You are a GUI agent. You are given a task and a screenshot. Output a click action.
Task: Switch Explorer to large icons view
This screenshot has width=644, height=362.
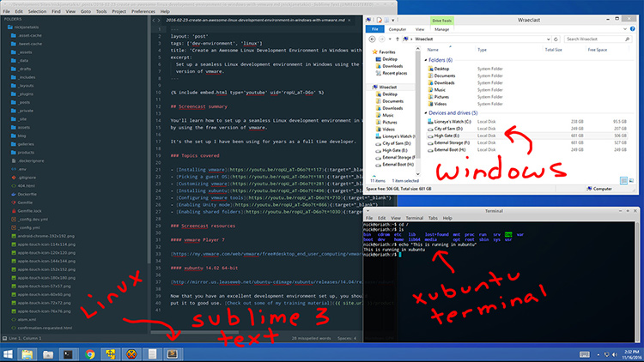tap(631, 181)
